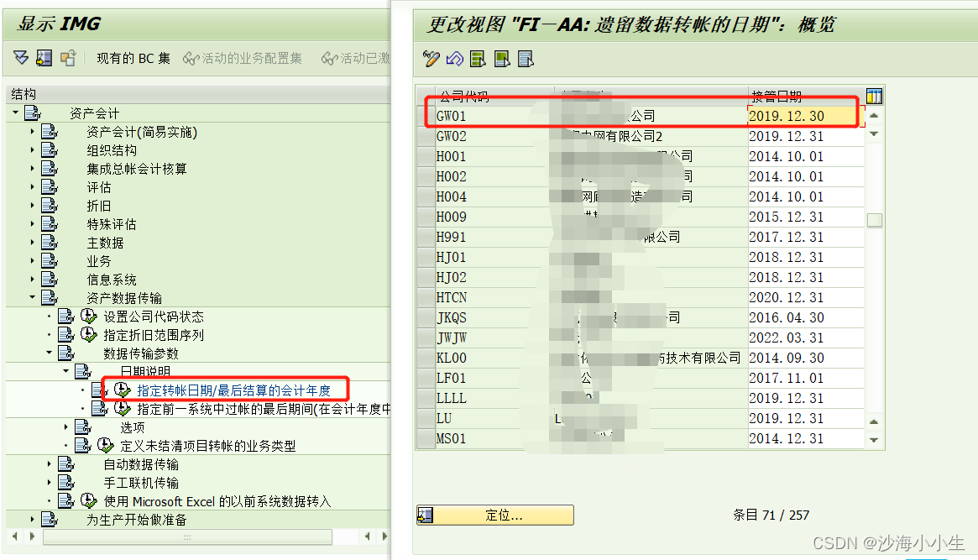Viewport: 978px width, 560px height.
Task: Execute activity icon for 设置公司代码状态
Action: click(x=89, y=317)
